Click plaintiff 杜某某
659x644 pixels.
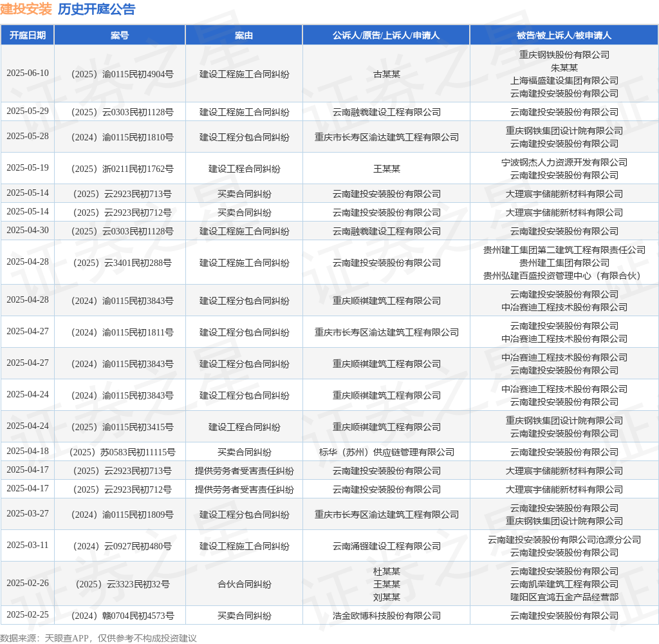coord(386,571)
